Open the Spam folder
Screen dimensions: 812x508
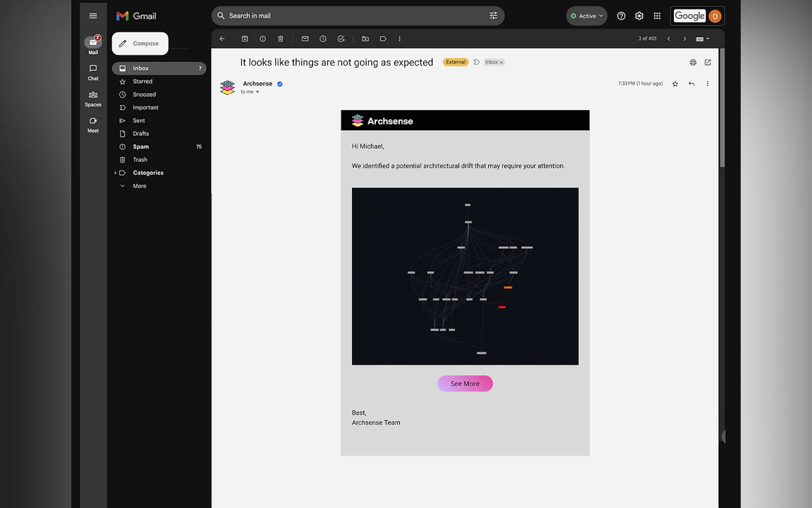(x=141, y=147)
